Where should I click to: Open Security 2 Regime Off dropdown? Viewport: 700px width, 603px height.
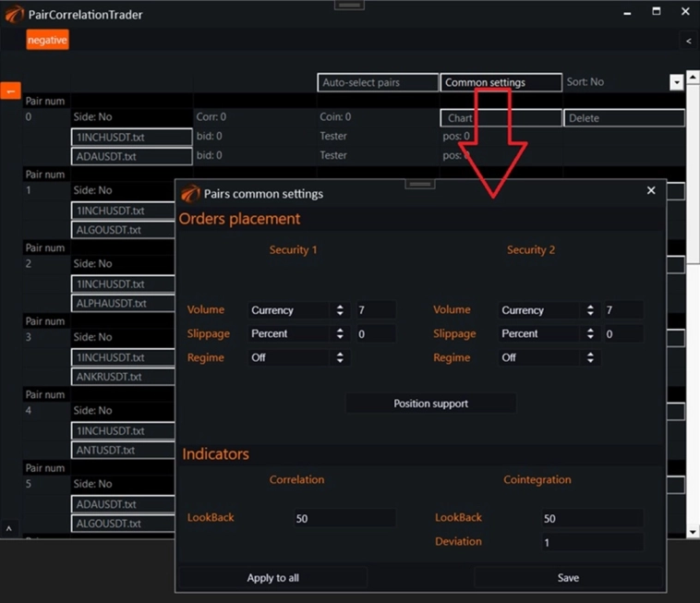click(x=549, y=357)
